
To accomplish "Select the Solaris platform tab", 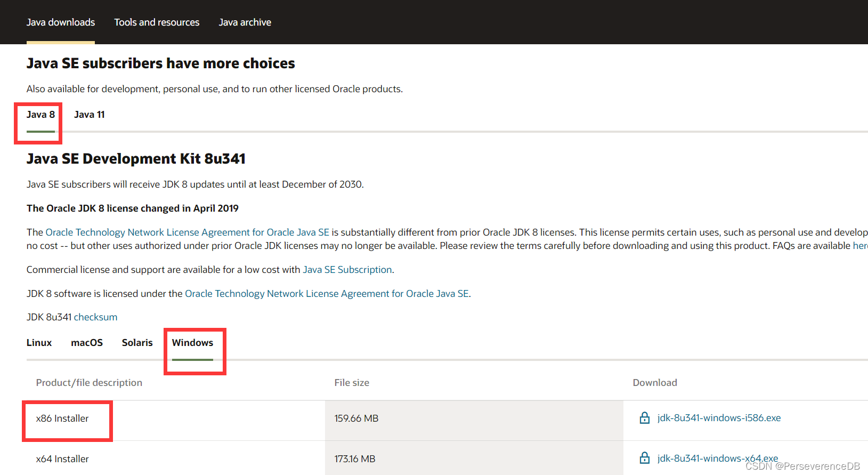I will pos(137,343).
